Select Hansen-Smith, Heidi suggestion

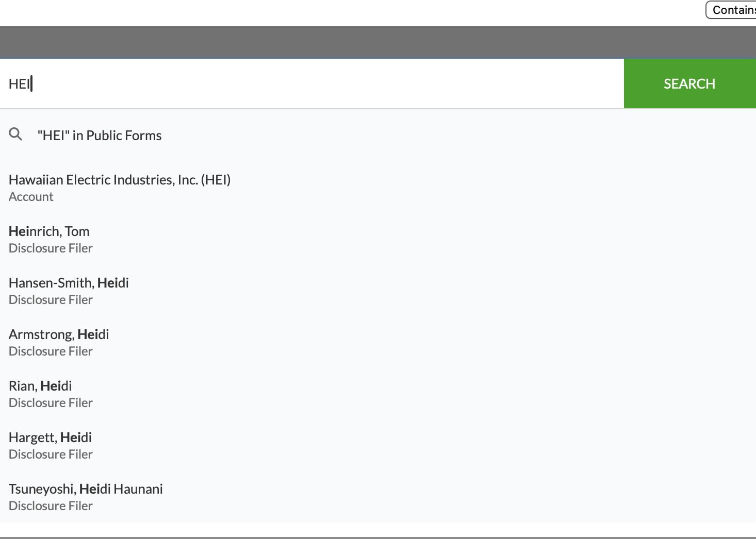click(x=69, y=283)
